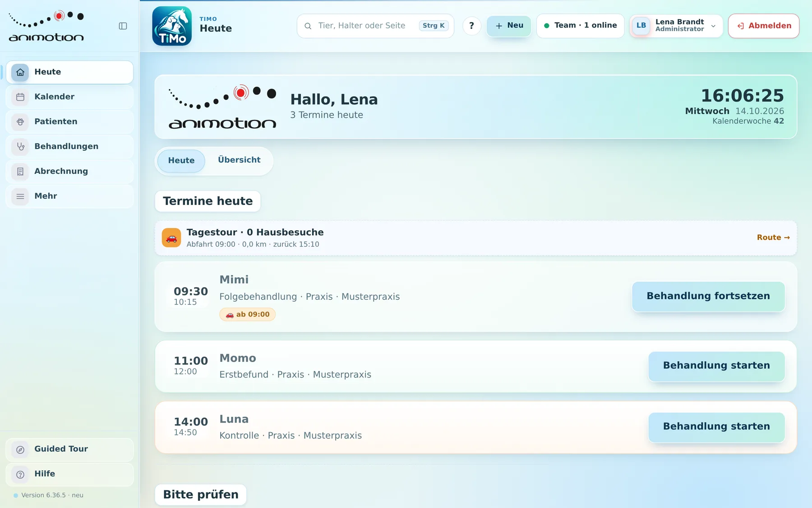Click the Kalender calendar icon
The height and width of the screenshot is (508, 812).
[x=20, y=97]
